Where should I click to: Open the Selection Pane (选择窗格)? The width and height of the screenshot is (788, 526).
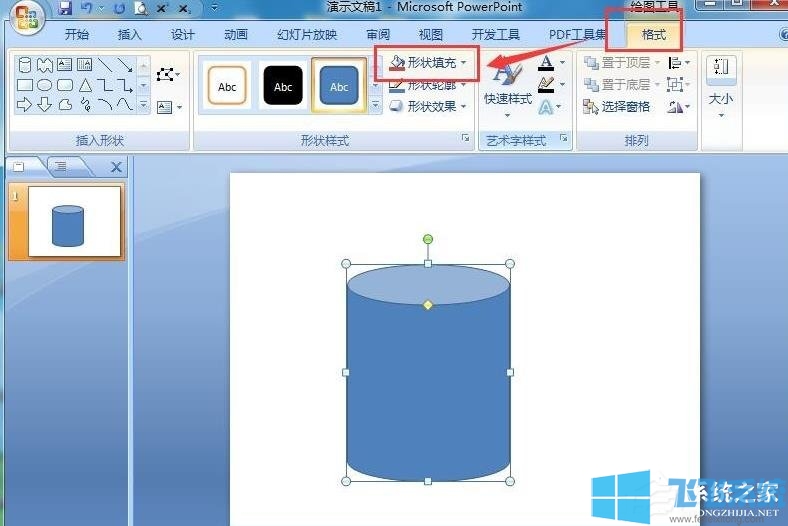point(618,107)
